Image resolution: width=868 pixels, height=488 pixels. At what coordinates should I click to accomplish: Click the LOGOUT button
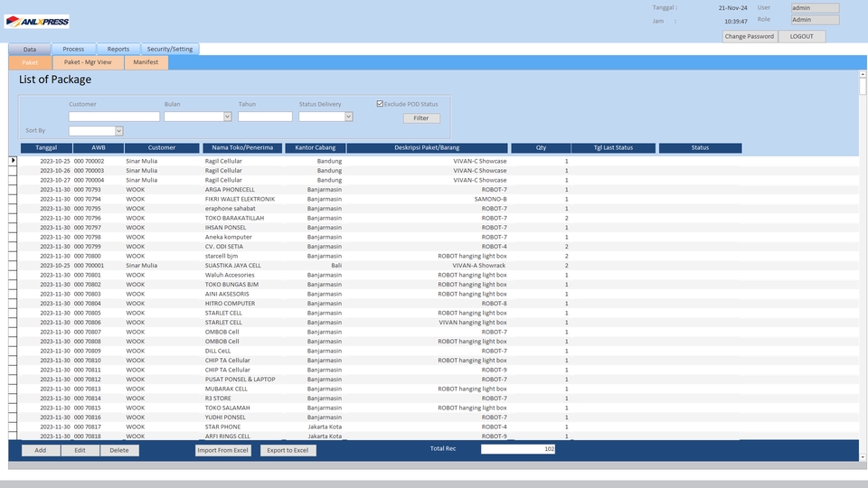pyautogui.click(x=802, y=36)
